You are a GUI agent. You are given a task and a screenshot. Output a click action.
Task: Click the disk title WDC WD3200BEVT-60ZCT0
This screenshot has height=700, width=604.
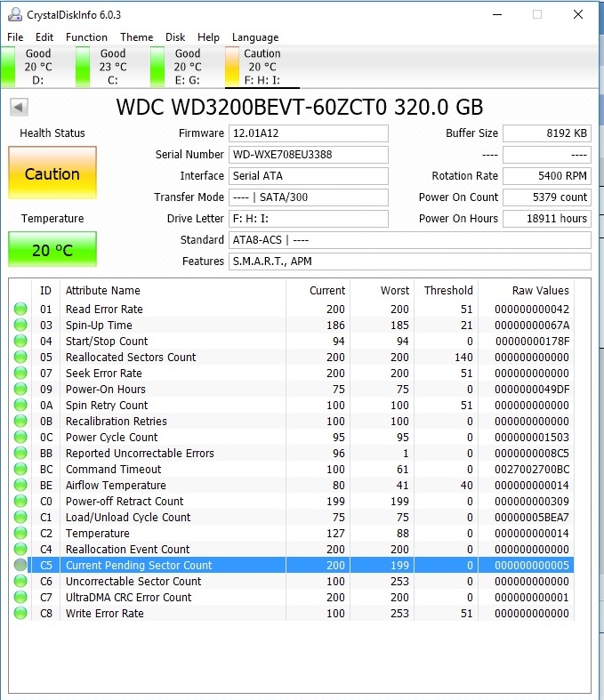(300, 107)
